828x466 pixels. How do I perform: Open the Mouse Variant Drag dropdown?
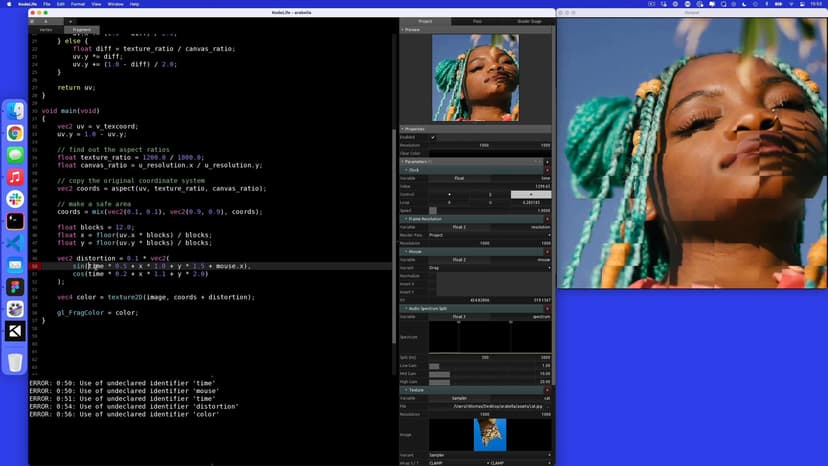click(x=490, y=268)
